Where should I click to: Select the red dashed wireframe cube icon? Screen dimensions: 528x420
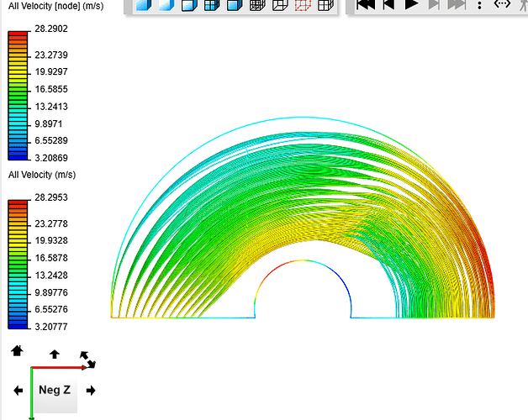[303, 5]
